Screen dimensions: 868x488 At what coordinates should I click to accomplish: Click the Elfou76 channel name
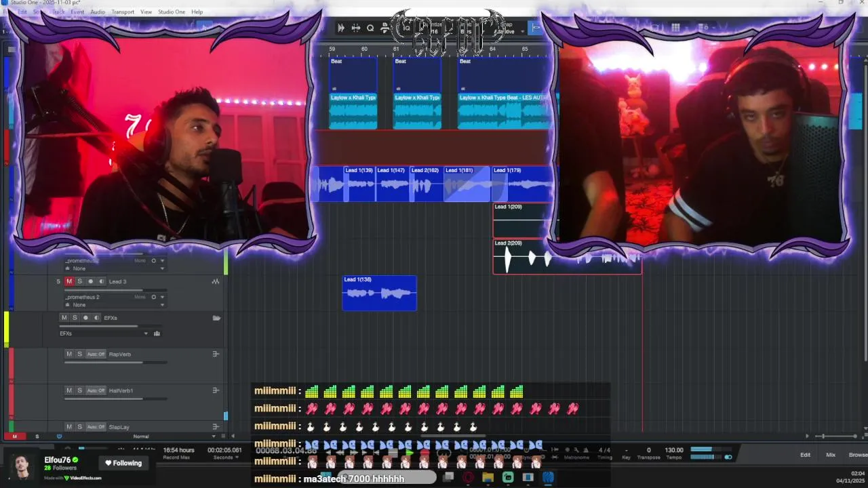click(58, 460)
